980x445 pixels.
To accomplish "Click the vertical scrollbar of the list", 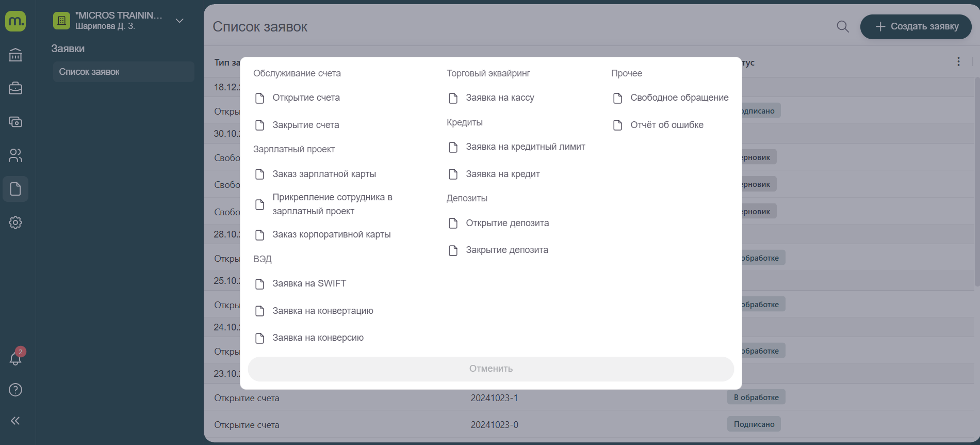I will tap(977, 181).
